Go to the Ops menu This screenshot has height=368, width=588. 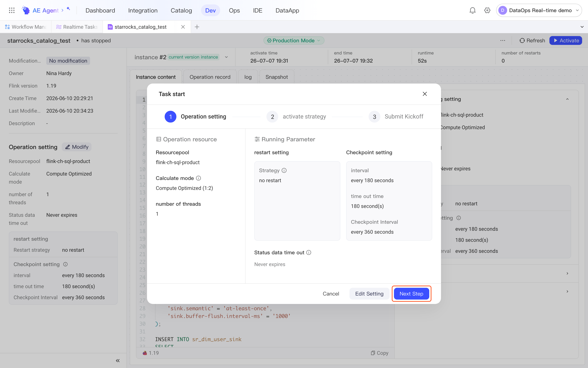pos(234,10)
